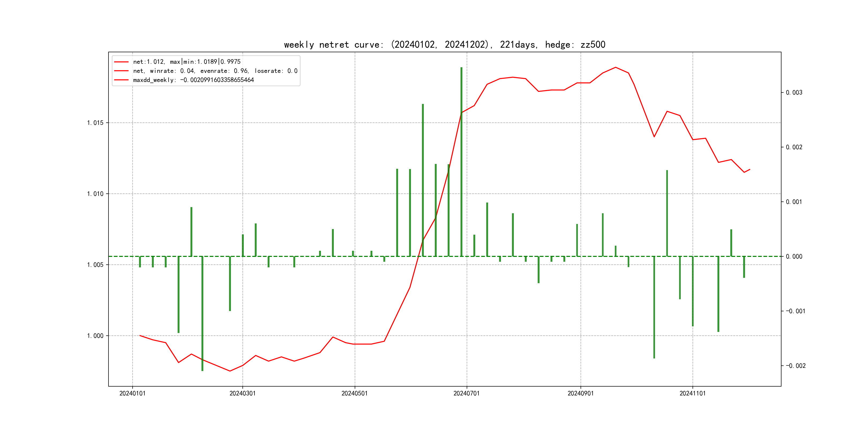Click the red line swatch beside 'net:1.012'
Image resolution: width=868 pixels, height=434 pixels.
tap(121, 62)
